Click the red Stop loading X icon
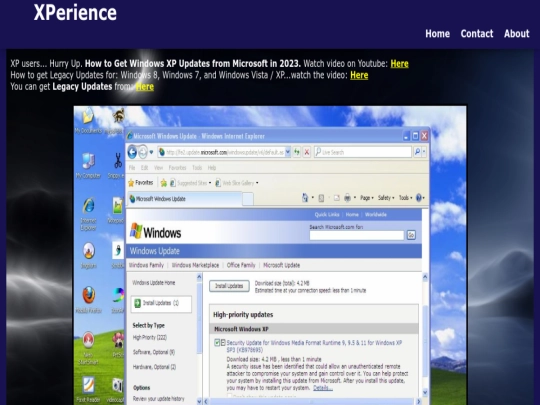This screenshot has height=405, width=540. coord(307,152)
